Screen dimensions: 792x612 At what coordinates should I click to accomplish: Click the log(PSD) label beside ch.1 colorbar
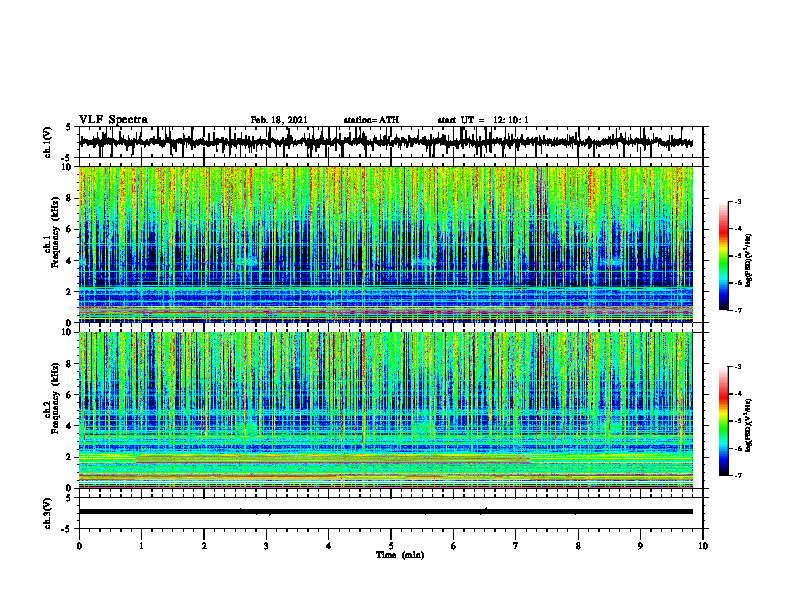pos(749,261)
